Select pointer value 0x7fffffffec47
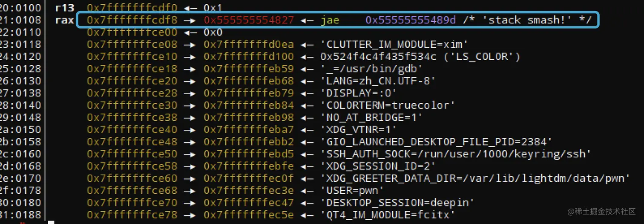 (x=249, y=202)
